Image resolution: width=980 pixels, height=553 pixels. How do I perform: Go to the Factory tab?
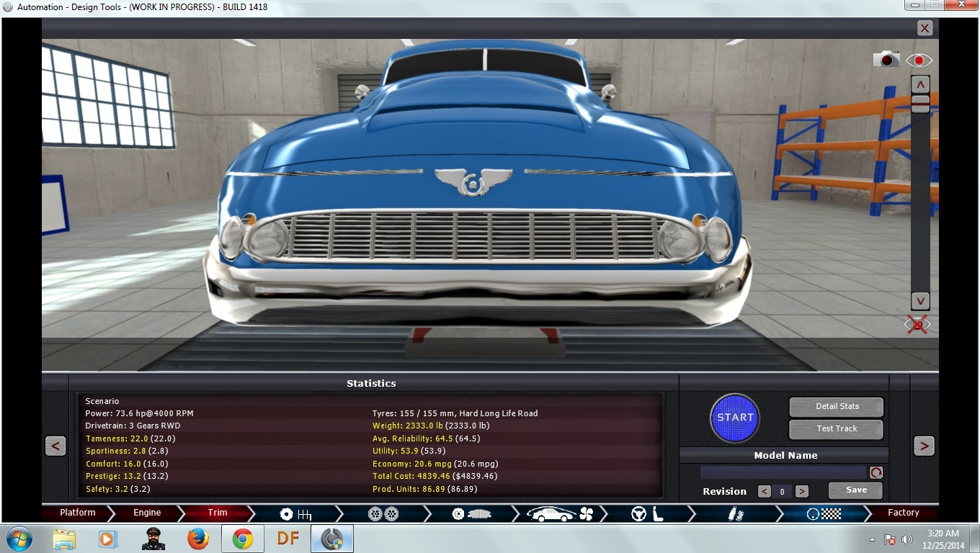point(903,513)
